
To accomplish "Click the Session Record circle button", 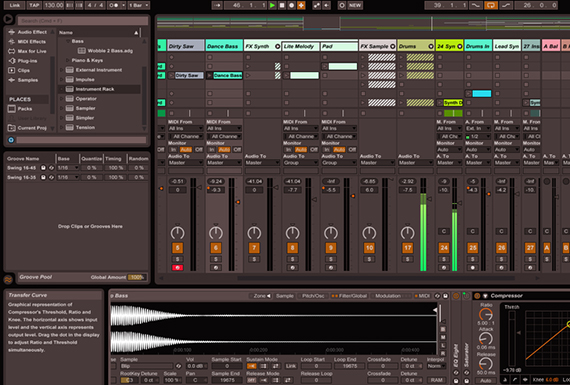I will 342,5.
